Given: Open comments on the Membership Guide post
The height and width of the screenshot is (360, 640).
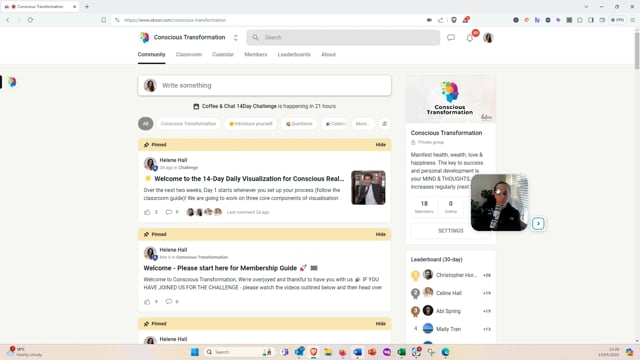Looking at the screenshot, I should pos(169,302).
